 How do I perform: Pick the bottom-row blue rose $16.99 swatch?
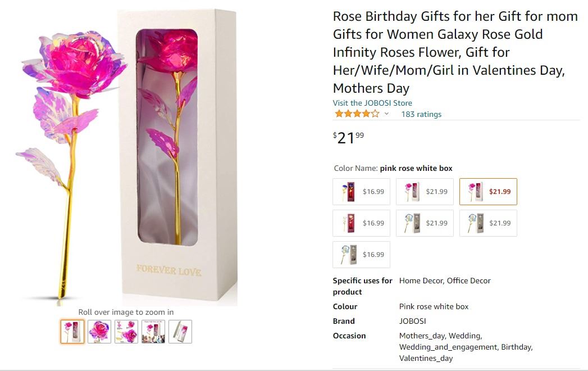[x=362, y=255]
